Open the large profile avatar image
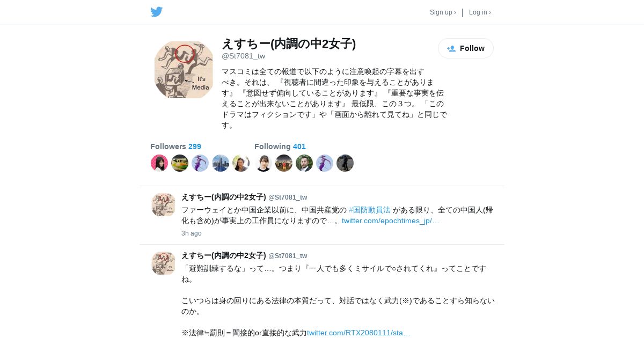Viewport: 644px width, 338px height. point(184,70)
